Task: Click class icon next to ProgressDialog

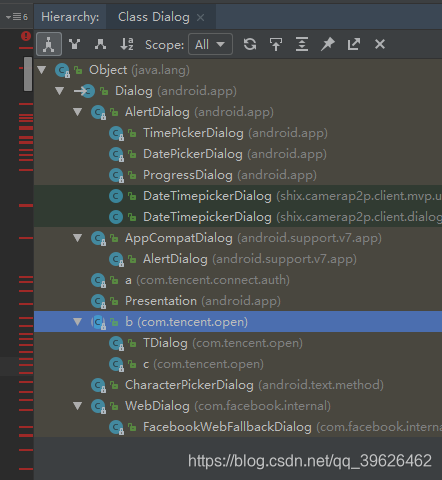Action: pos(116,175)
